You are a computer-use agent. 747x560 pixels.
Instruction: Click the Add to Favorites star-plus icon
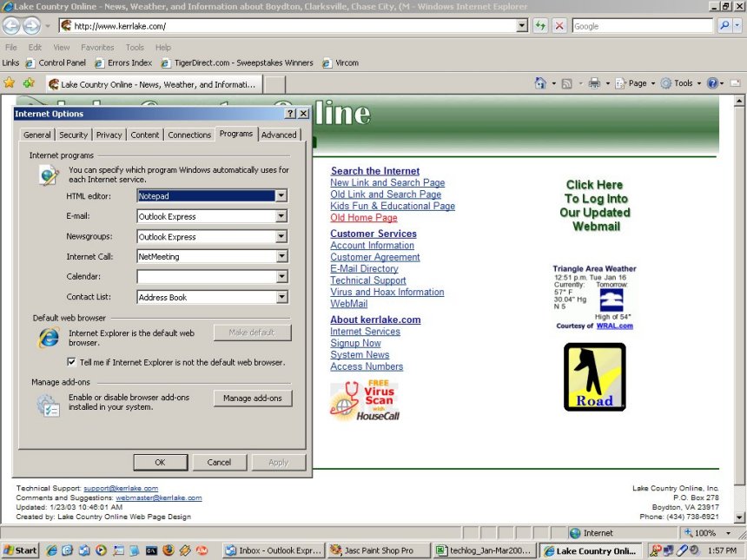point(29,82)
